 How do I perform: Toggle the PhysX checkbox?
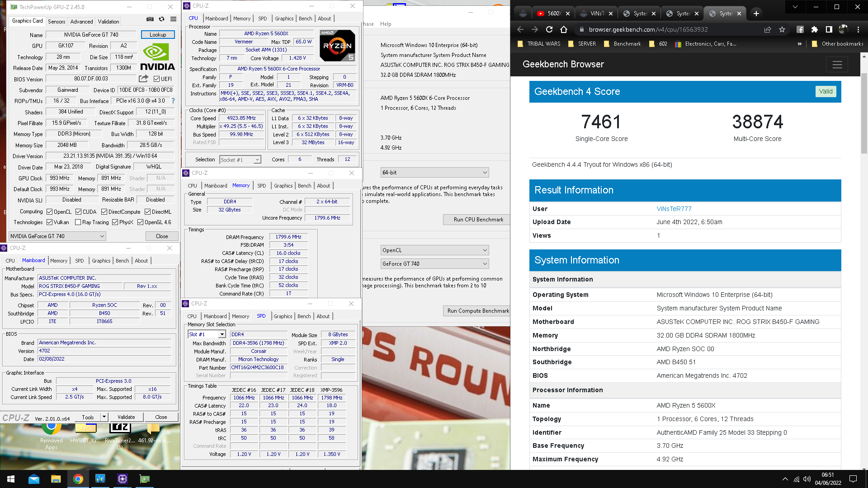tap(115, 222)
